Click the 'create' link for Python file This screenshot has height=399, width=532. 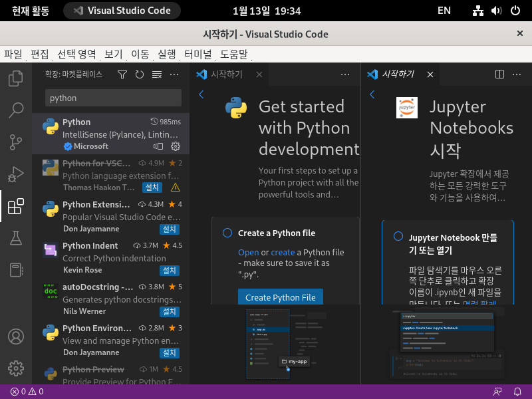tap(283, 253)
